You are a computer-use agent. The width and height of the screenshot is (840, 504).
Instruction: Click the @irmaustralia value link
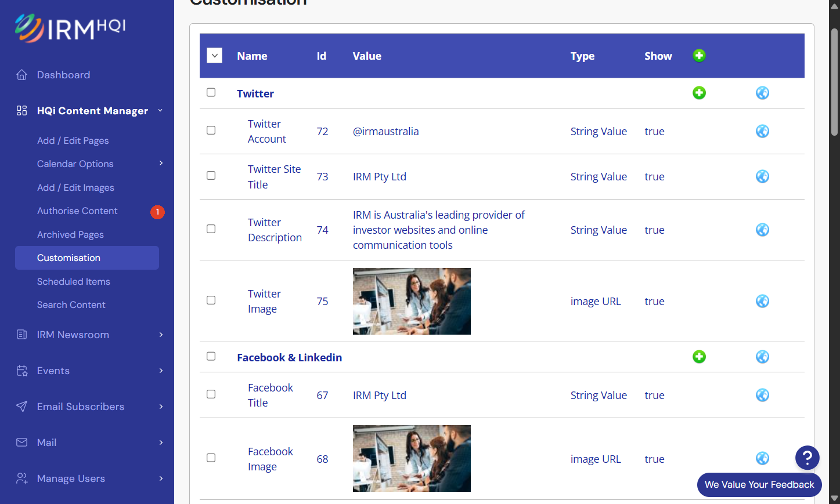tap(386, 132)
